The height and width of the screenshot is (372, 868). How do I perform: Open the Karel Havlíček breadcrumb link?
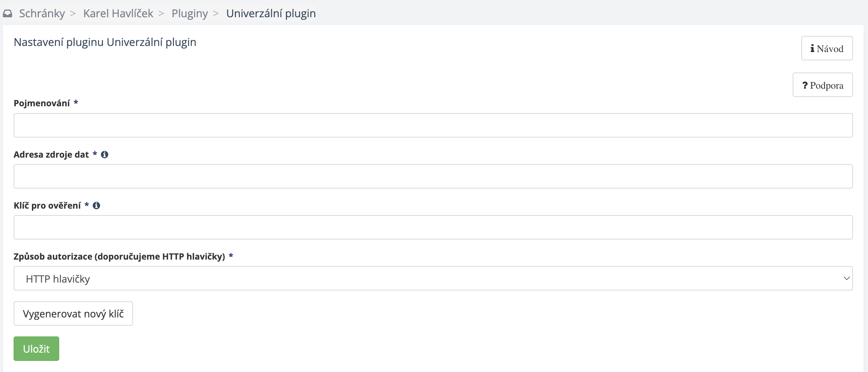118,14
